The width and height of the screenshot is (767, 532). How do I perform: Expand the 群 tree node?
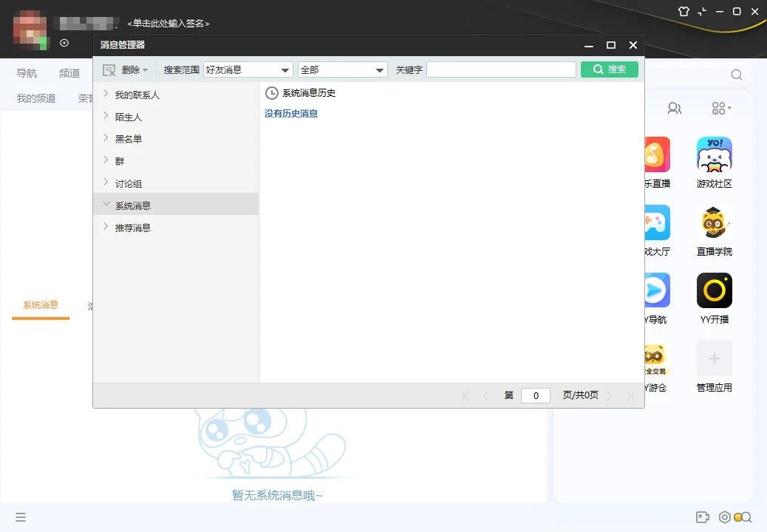(106, 160)
